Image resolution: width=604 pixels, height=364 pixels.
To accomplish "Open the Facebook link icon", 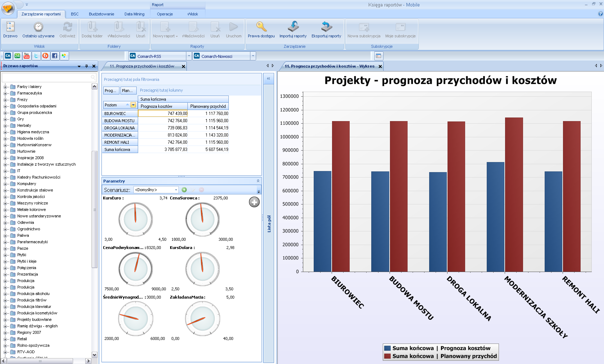I will tap(55, 56).
